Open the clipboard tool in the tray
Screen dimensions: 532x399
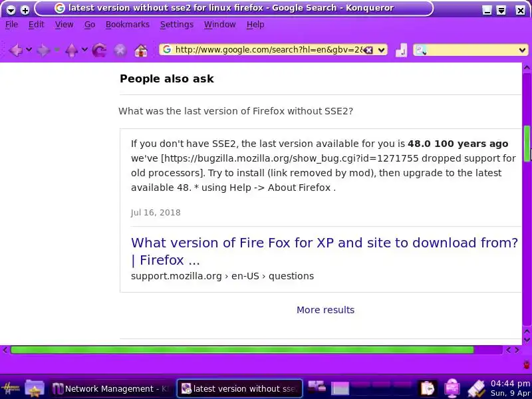pyautogui.click(x=427, y=388)
